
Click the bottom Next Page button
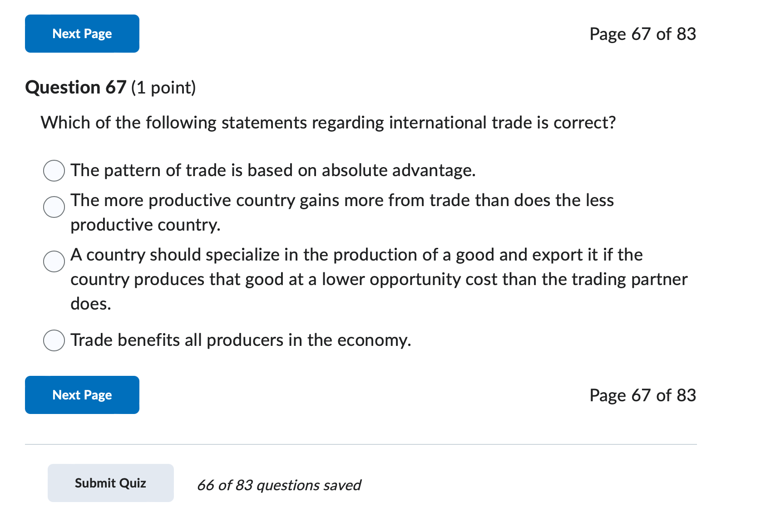[82, 394]
